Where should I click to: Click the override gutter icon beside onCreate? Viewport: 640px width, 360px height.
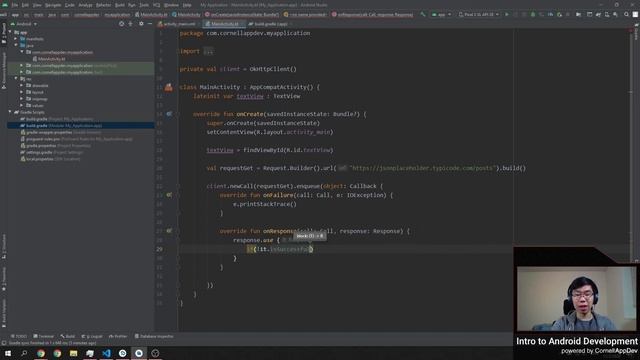pyautogui.click(x=169, y=114)
